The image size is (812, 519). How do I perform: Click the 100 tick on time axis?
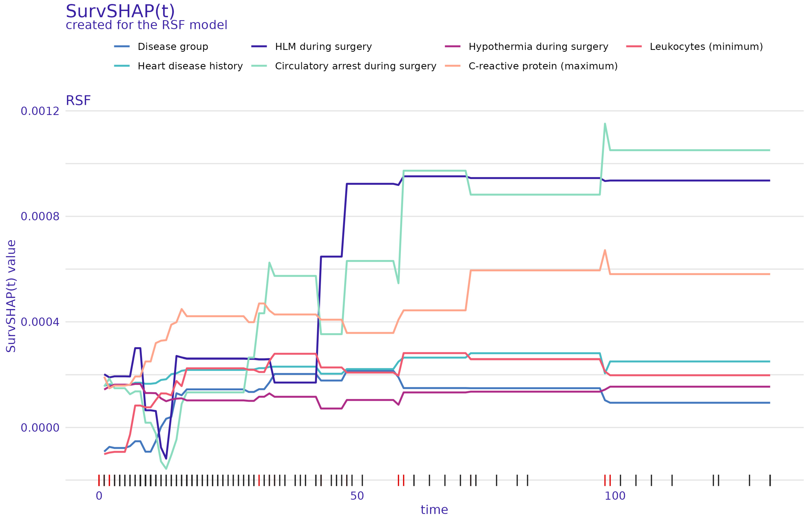[615, 496]
